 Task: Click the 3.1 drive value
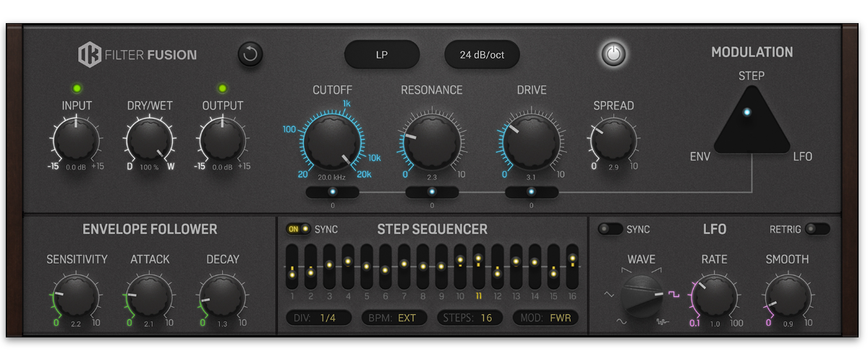[x=531, y=177]
